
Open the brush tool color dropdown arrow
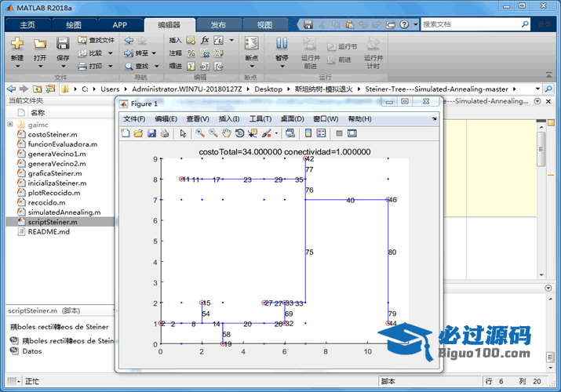[x=276, y=133]
